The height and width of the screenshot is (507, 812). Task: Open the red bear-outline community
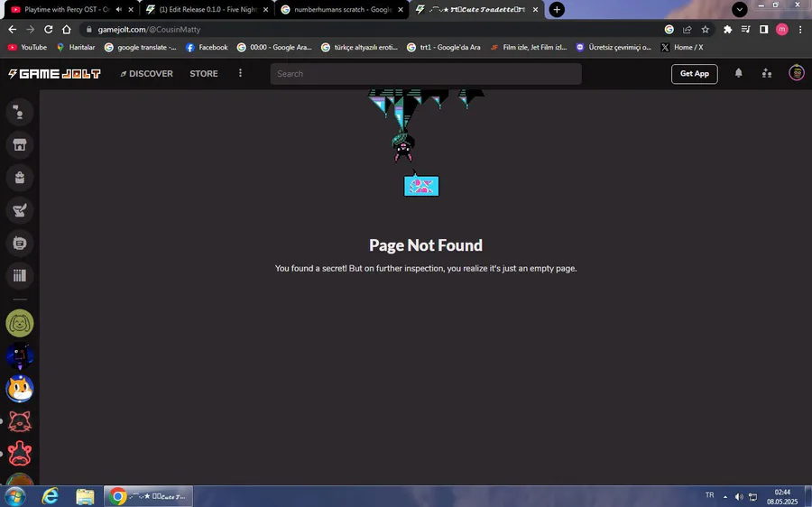20,454
